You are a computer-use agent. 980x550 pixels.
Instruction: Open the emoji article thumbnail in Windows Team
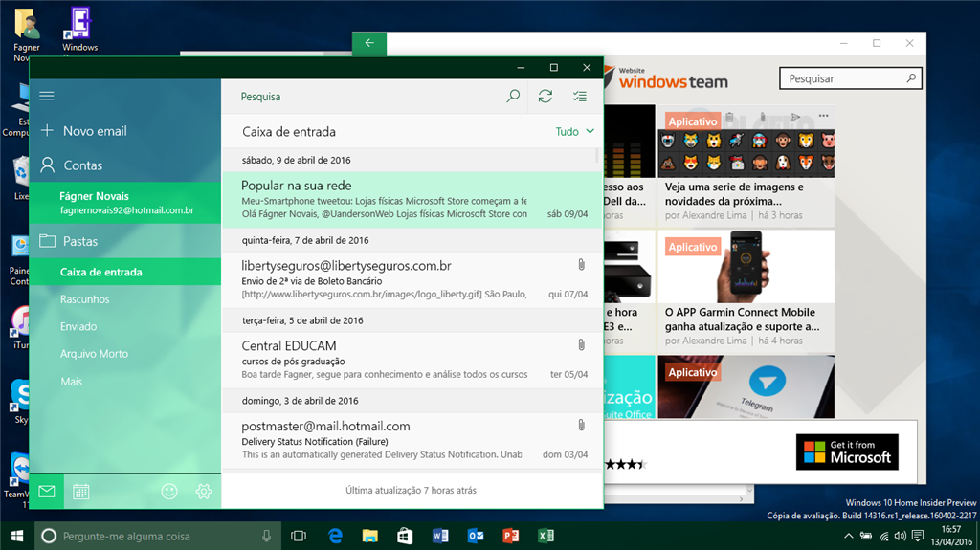[746, 142]
